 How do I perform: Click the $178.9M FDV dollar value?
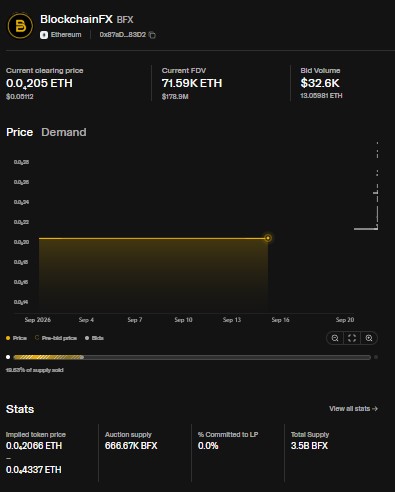[x=175, y=97]
